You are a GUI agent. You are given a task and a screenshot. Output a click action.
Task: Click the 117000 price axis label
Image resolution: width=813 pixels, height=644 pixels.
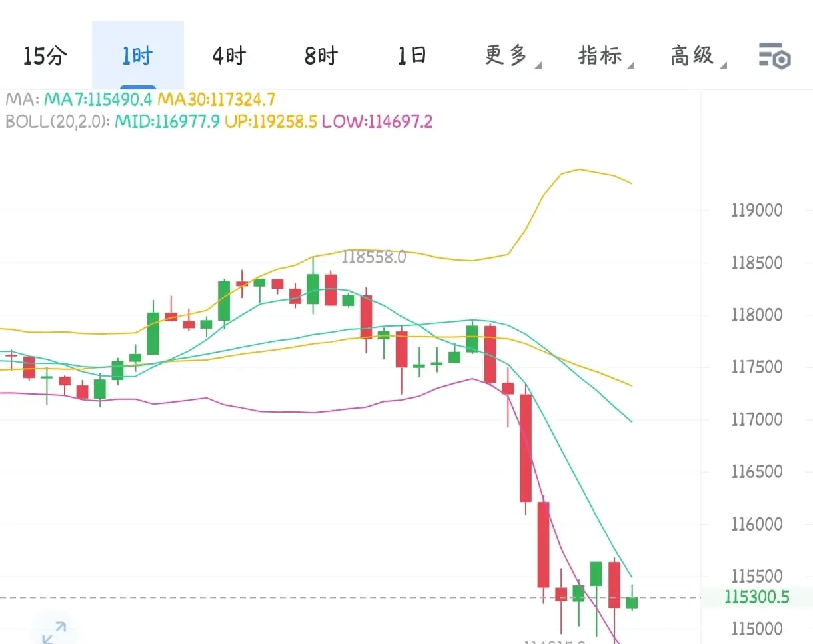tap(756, 419)
